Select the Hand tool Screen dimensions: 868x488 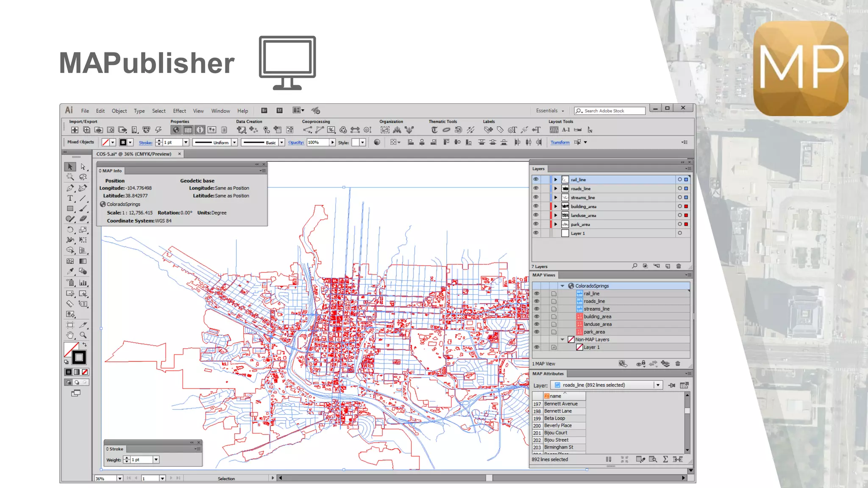click(70, 335)
